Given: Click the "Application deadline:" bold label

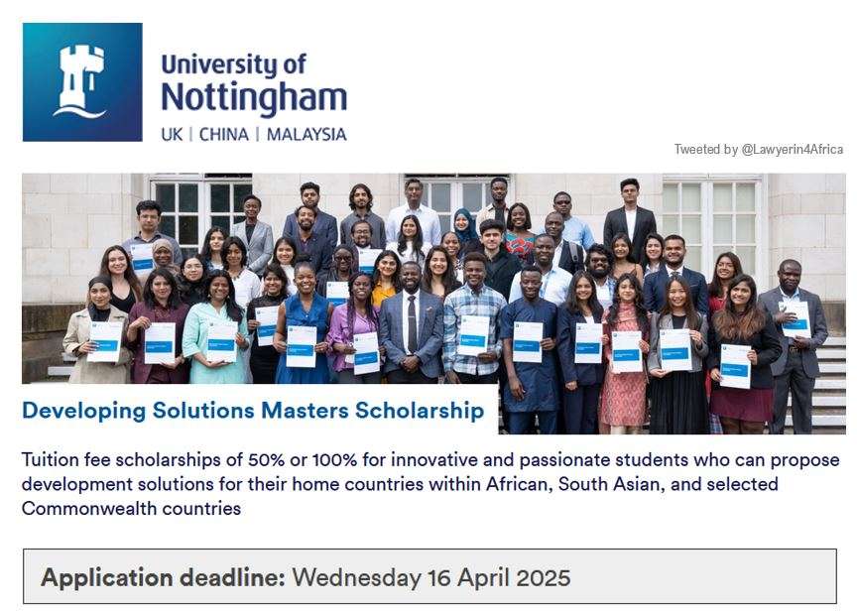Looking at the screenshot, I should click(163, 577).
